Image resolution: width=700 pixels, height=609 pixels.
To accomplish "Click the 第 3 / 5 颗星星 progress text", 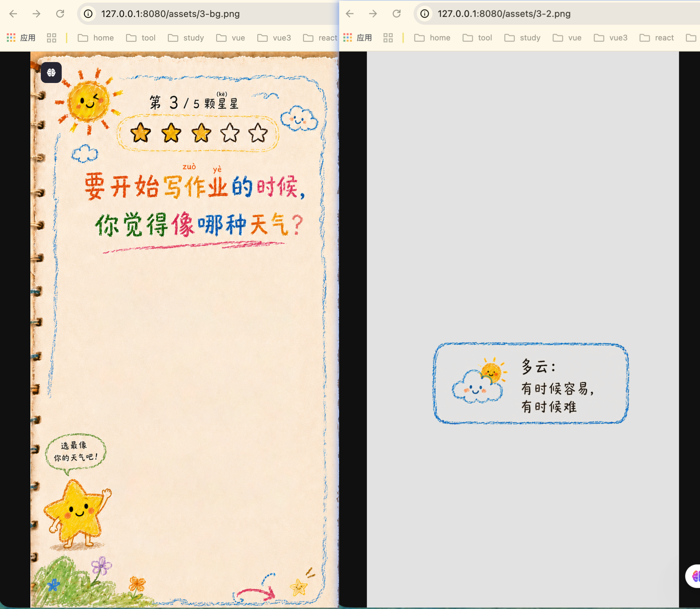I will click(x=194, y=102).
